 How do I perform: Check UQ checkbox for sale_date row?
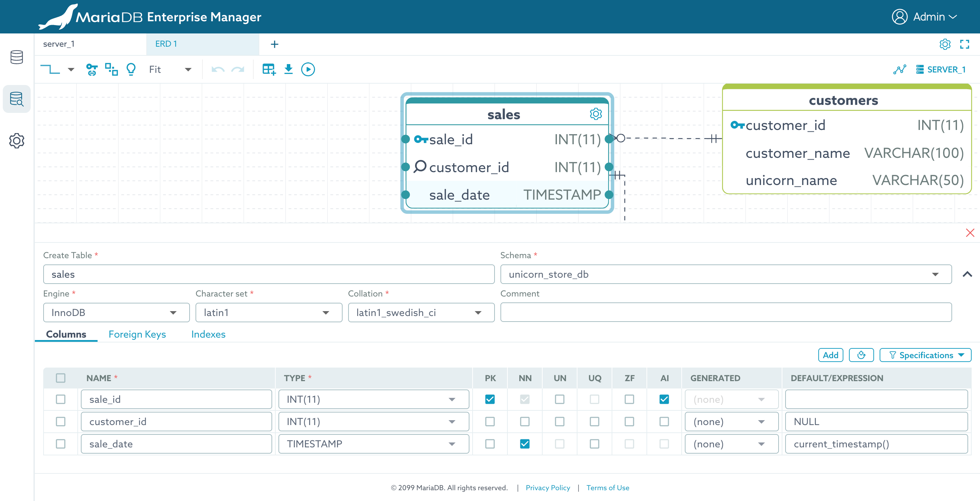point(594,444)
